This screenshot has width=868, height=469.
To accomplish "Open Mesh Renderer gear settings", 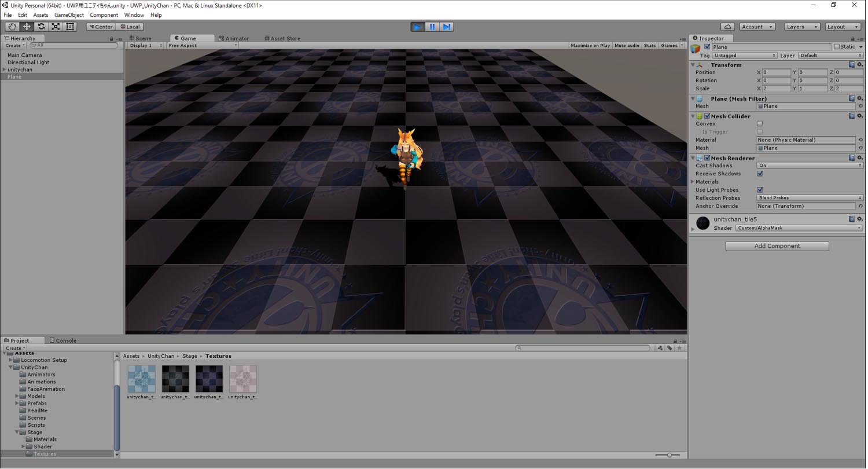I will [860, 157].
